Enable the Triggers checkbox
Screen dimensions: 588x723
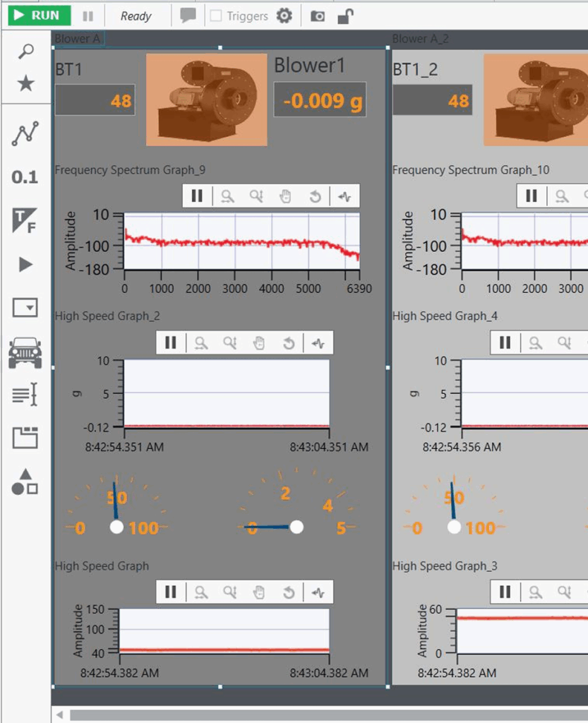216,16
